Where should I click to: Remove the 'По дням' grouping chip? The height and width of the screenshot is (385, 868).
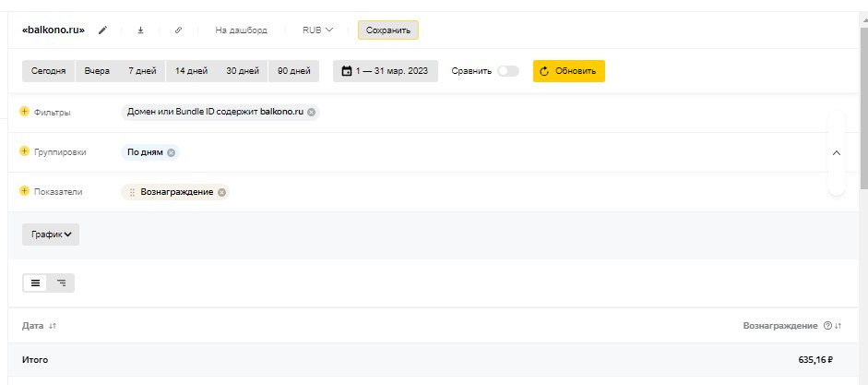172,152
